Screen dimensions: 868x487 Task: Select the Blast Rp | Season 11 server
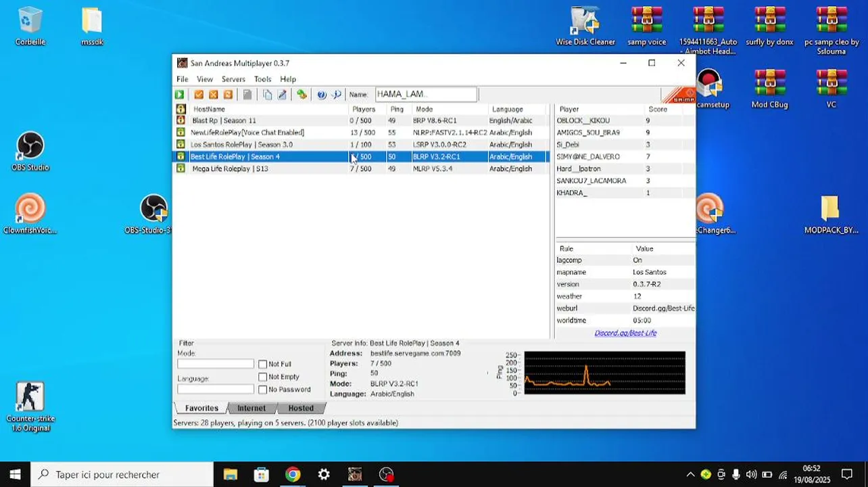(362, 120)
